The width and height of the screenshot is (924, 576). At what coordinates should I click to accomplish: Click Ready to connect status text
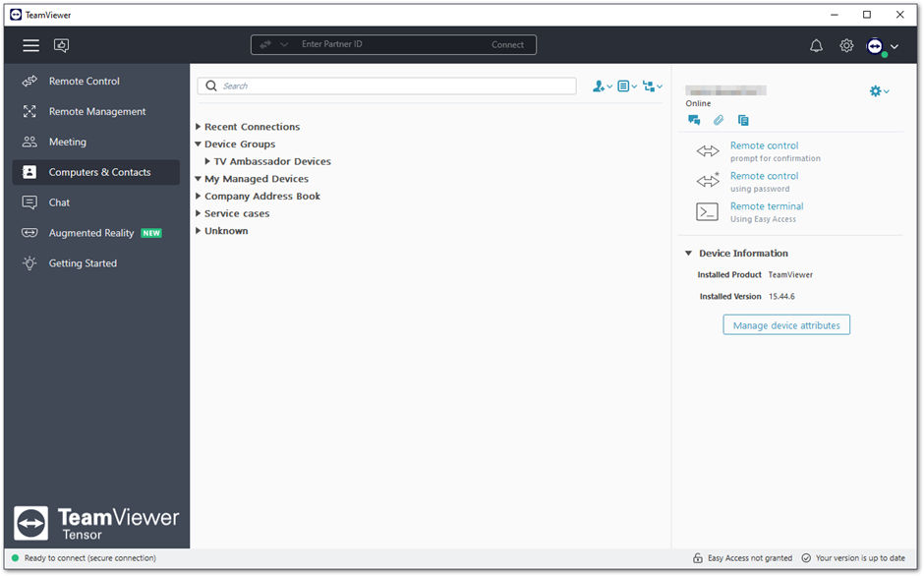90,558
